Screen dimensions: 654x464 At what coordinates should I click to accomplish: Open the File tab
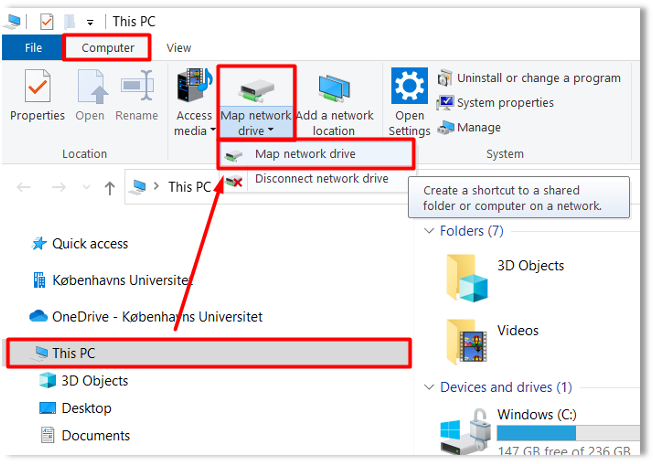tap(33, 48)
